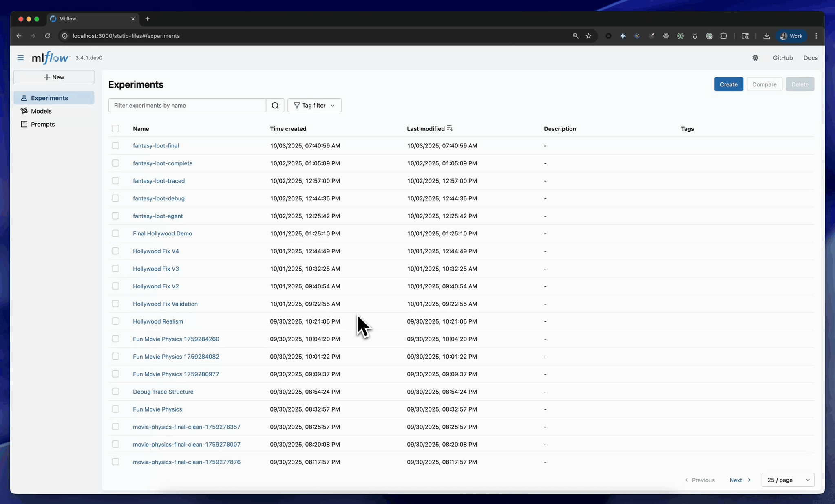Image resolution: width=835 pixels, height=504 pixels.
Task: Click the filter experiments by name field
Action: click(x=188, y=105)
